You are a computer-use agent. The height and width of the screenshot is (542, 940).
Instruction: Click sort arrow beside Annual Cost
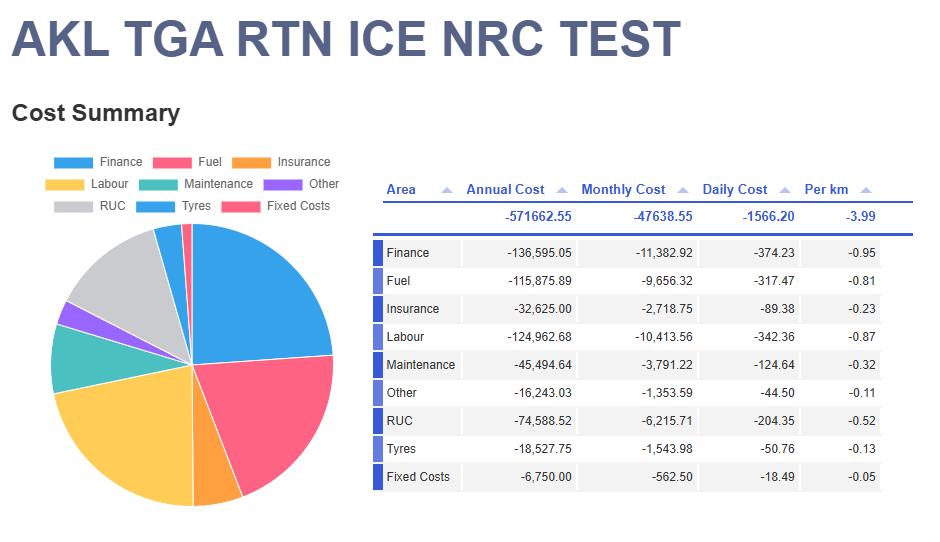[x=562, y=190]
